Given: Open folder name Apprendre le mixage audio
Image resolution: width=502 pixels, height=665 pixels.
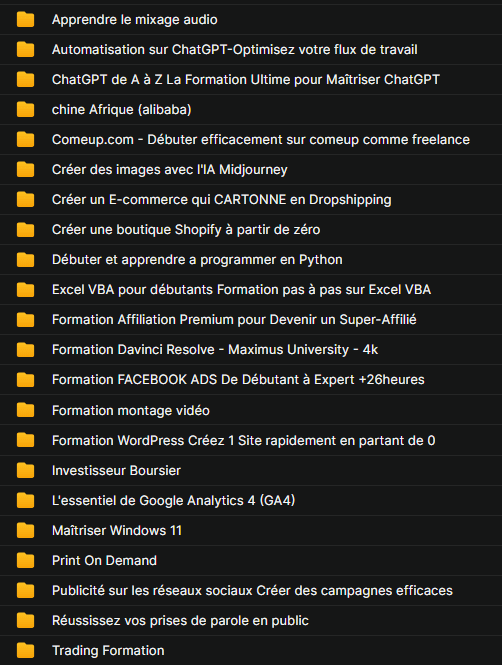Looking at the screenshot, I should tap(135, 20).
